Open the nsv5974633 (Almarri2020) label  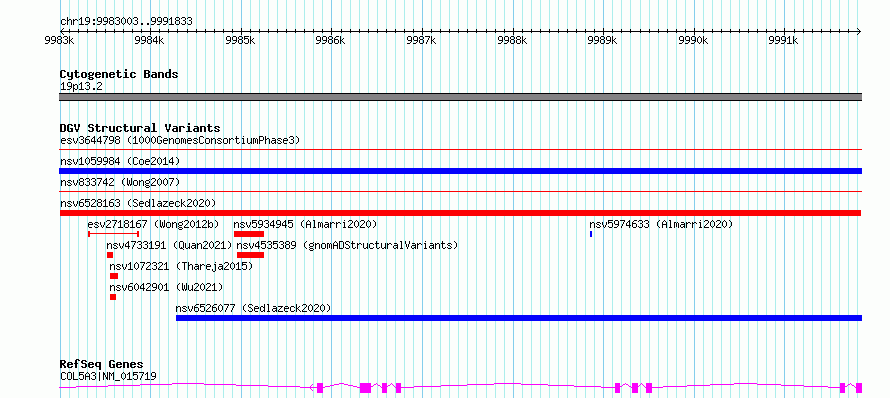(661, 224)
